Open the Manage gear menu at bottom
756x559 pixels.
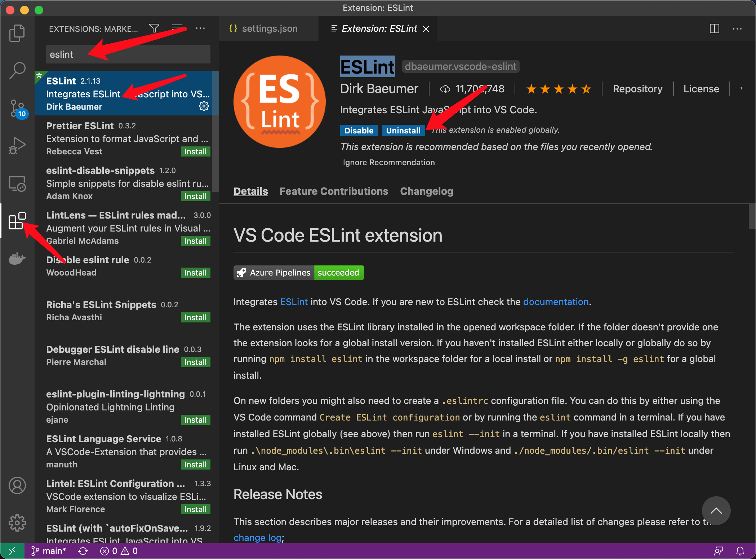coord(17,523)
